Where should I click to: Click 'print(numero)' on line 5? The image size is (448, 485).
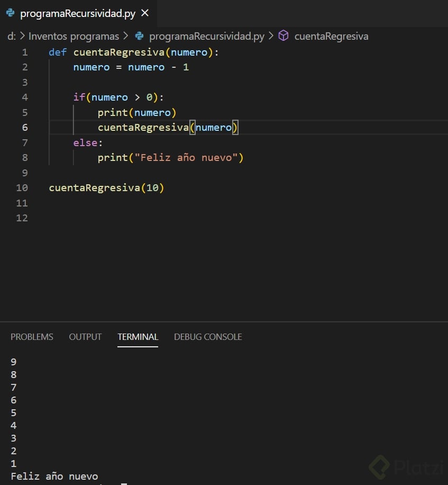[137, 113]
